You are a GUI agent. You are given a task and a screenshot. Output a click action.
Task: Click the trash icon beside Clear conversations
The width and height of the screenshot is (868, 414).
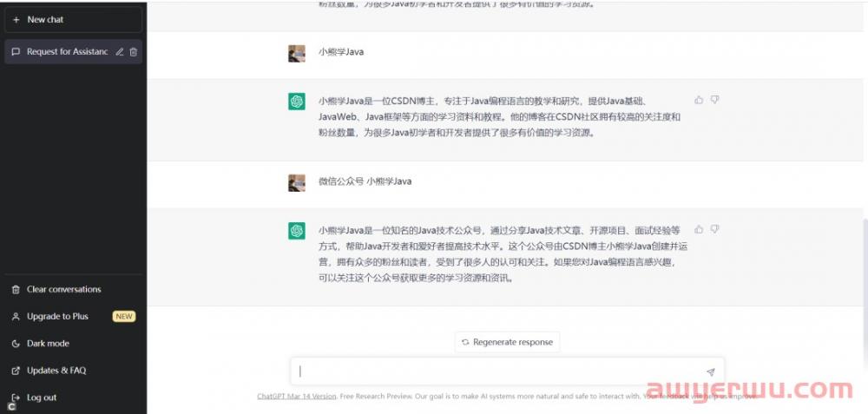[x=16, y=289]
